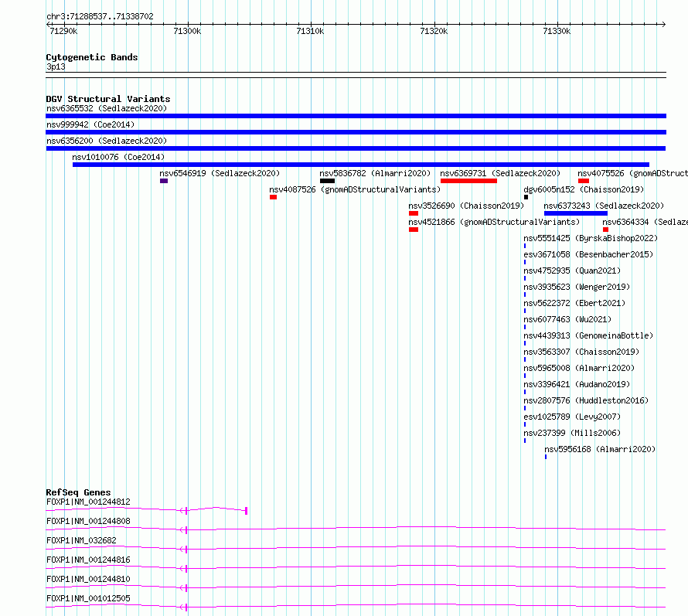
Task: Select nsv6546919 (Sedlazeck2020) label
Action: tap(220, 173)
